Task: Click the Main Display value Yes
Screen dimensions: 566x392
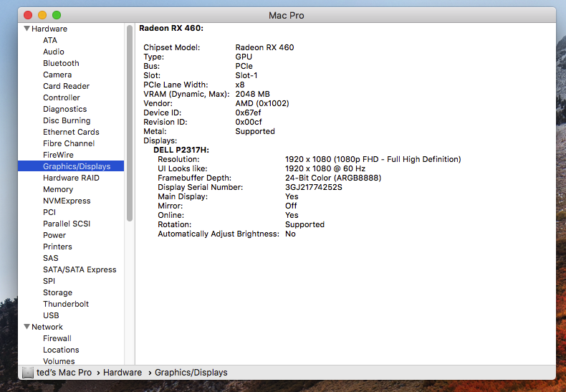Action: pos(292,197)
